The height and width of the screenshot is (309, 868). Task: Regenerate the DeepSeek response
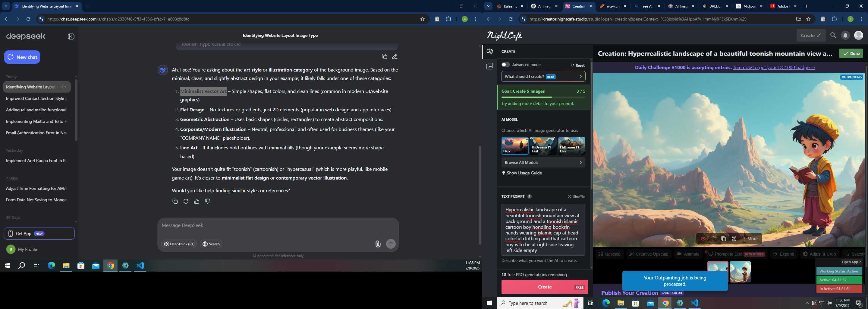click(x=186, y=201)
